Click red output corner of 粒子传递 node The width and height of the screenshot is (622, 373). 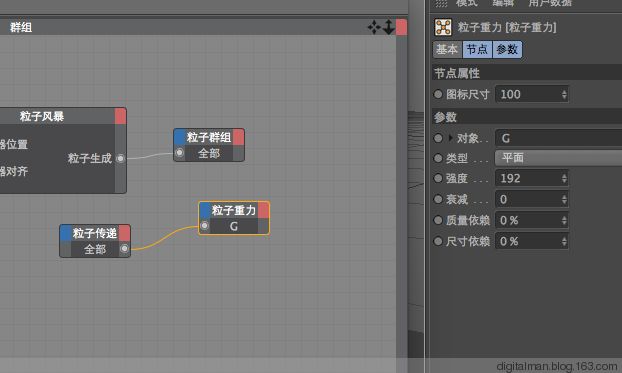click(125, 233)
